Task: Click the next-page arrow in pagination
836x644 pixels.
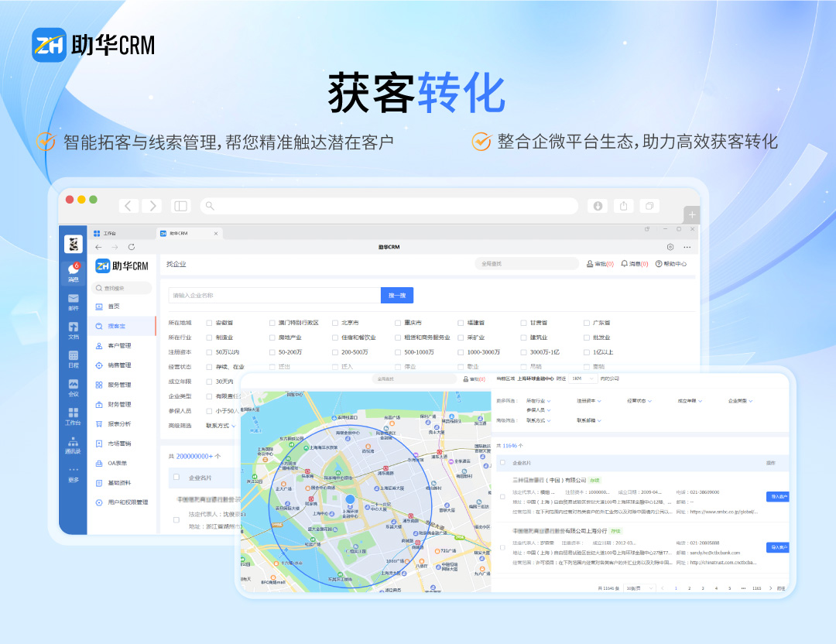Action: click(770, 588)
